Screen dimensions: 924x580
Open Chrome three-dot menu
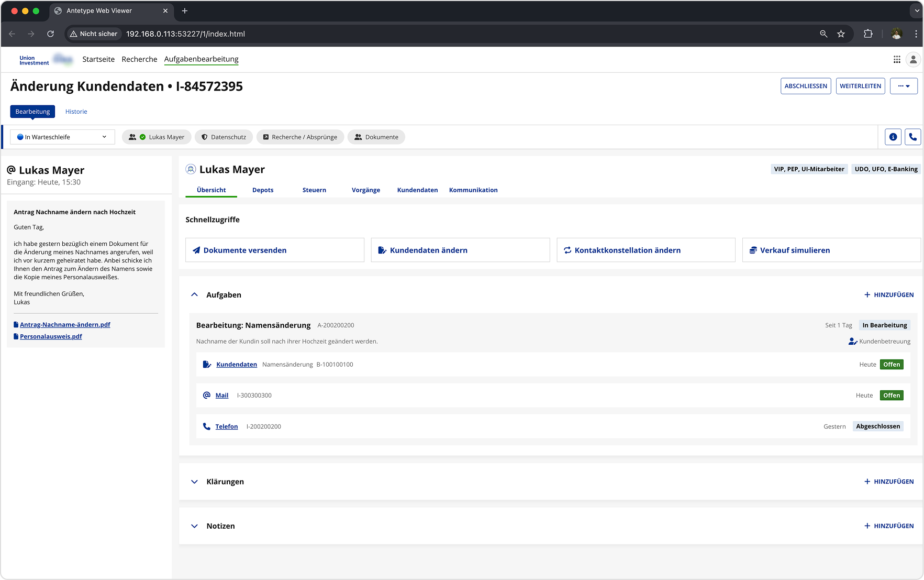click(916, 34)
